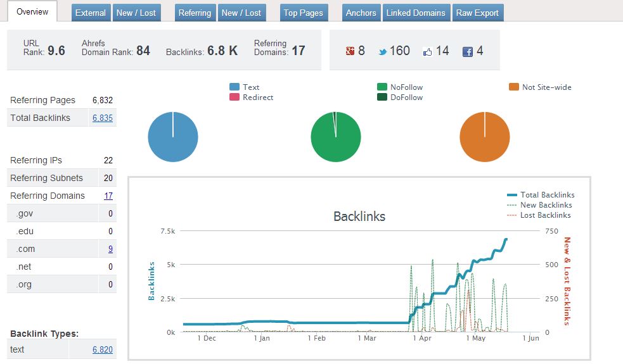Open the 6,835 total backlinks link

tap(103, 118)
